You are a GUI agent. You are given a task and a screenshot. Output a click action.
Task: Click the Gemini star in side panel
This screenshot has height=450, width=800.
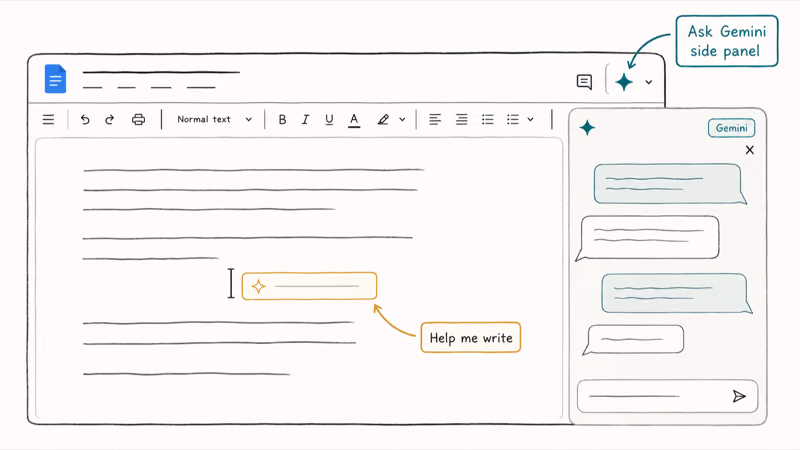(x=587, y=128)
